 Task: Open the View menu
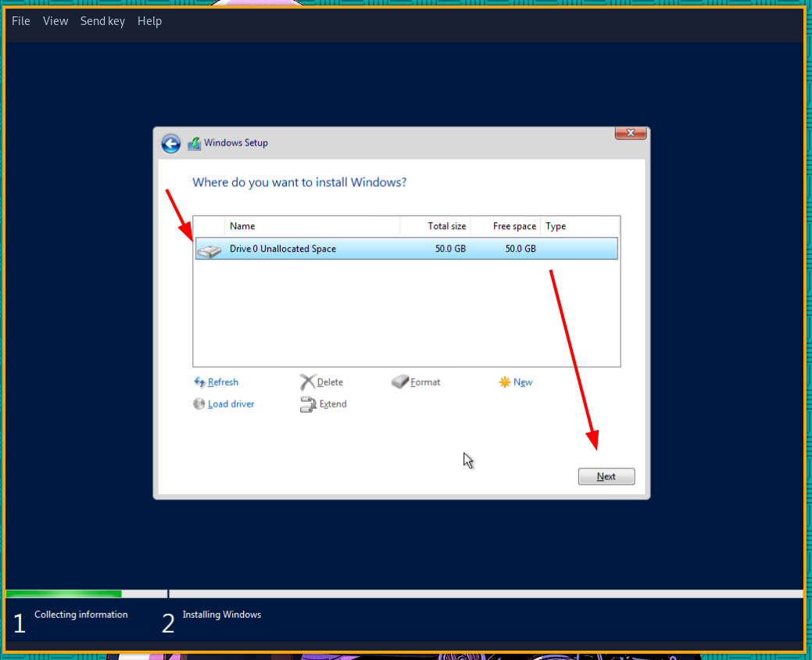point(55,21)
